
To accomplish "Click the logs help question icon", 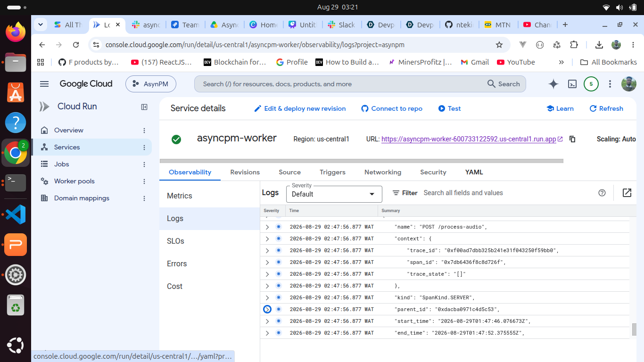I will pyautogui.click(x=602, y=193).
